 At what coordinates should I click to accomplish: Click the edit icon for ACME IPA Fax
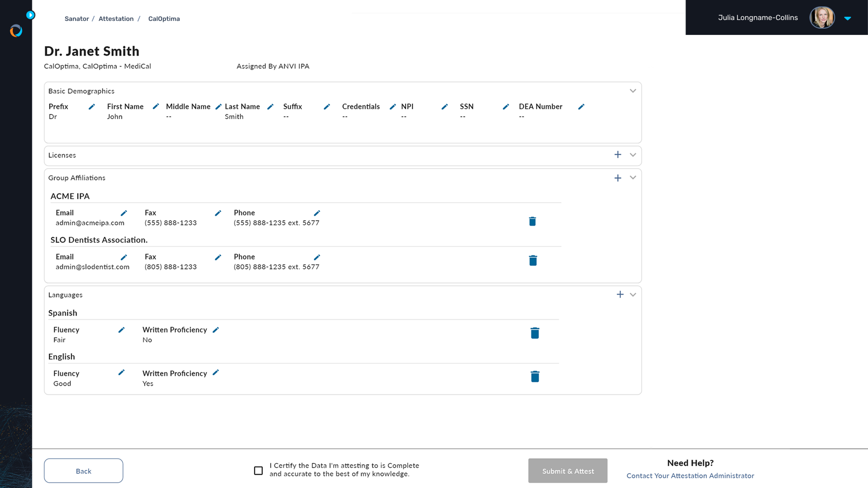tap(218, 213)
